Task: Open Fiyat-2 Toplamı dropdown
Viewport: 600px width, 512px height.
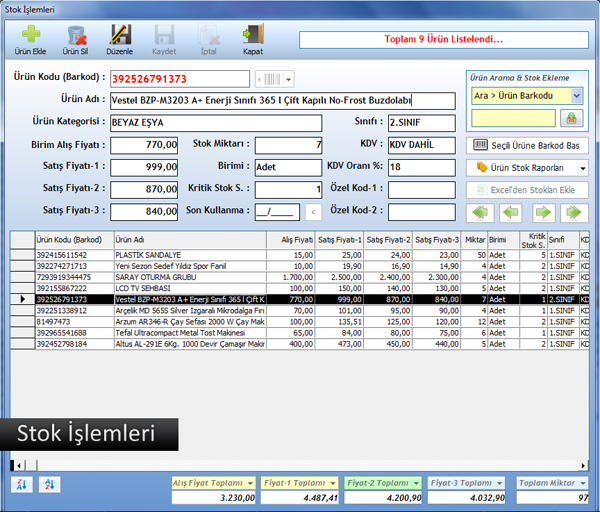Action: pyautogui.click(x=416, y=483)
